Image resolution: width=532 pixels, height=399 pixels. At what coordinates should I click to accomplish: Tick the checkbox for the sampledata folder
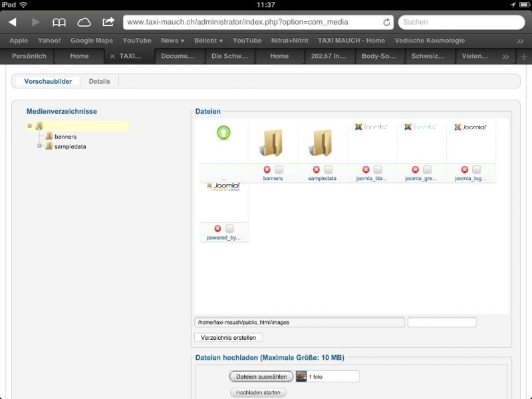328,169
